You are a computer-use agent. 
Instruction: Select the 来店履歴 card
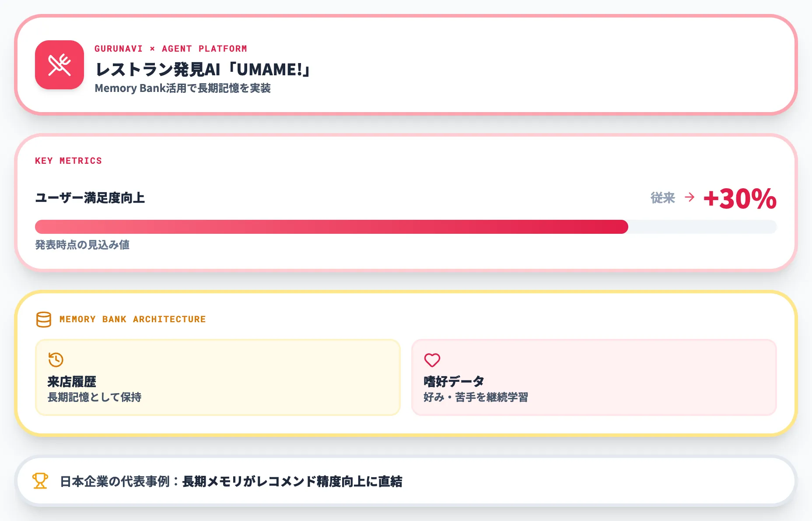pyautogui.click(x=217, y=377)
